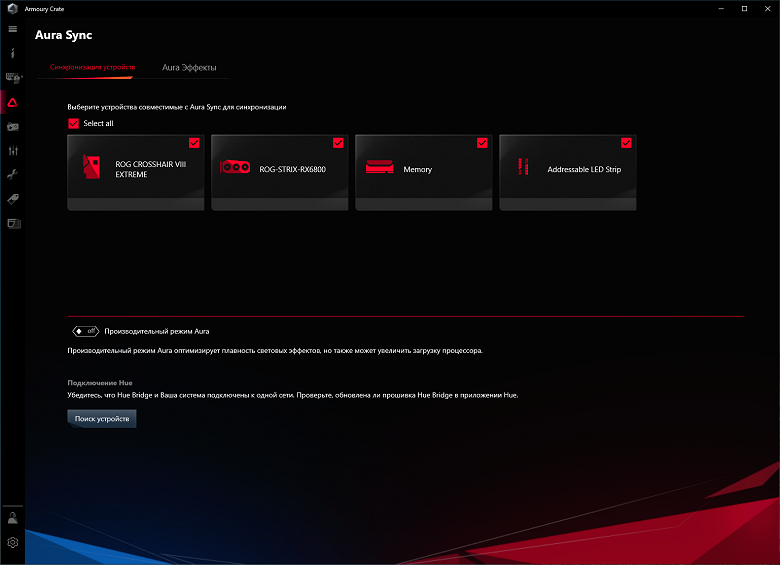The image size is (780, 565).
Task: Toggle the Aura performance mode switch
Action: click(x=86, y=331)
